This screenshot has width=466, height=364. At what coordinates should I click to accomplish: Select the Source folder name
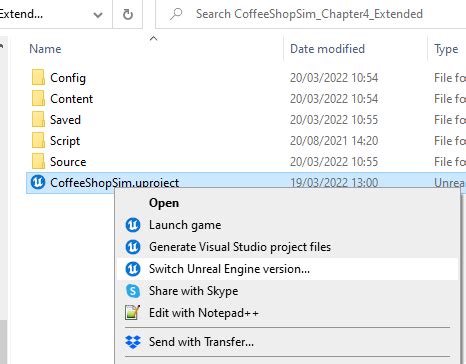(68, 162)
